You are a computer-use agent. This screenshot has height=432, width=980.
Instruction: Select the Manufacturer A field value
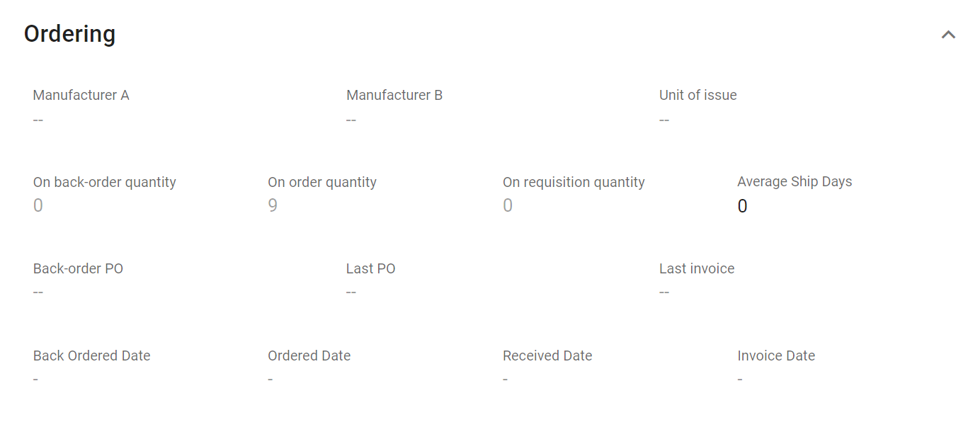(38, 120)
